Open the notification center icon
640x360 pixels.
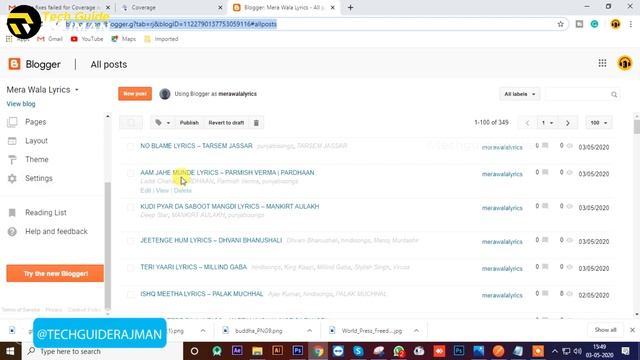pos(625,351)
